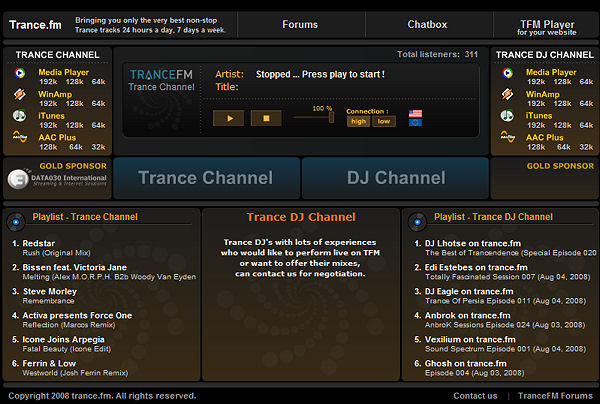Open the Chatbox menu item

pos(427,24)
